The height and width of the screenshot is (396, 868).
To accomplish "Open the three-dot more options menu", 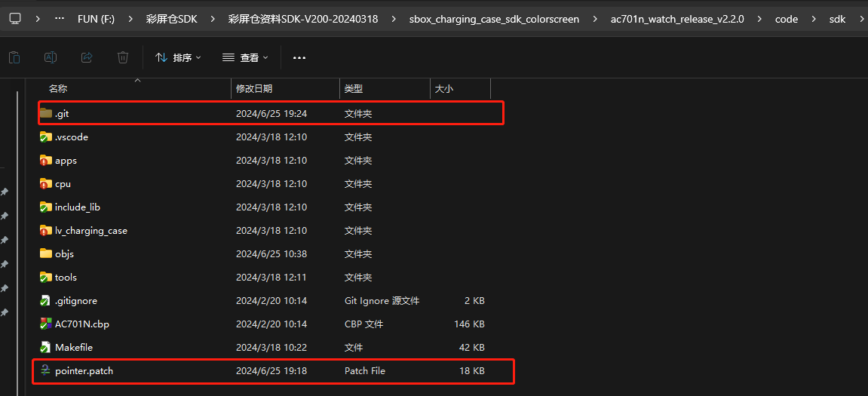I will click(299, 57).
